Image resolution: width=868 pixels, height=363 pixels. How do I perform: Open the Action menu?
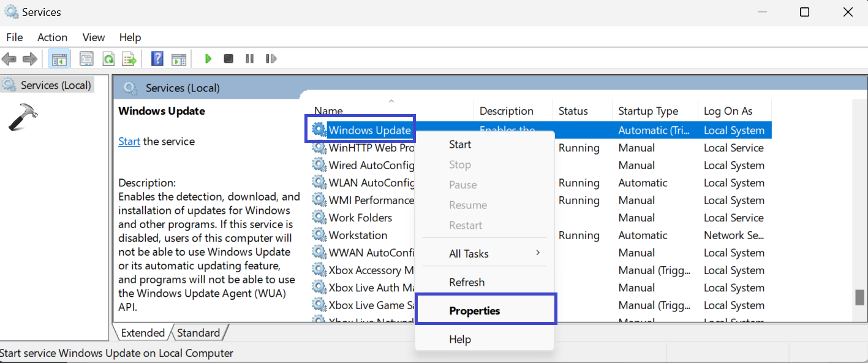[52, 37]
